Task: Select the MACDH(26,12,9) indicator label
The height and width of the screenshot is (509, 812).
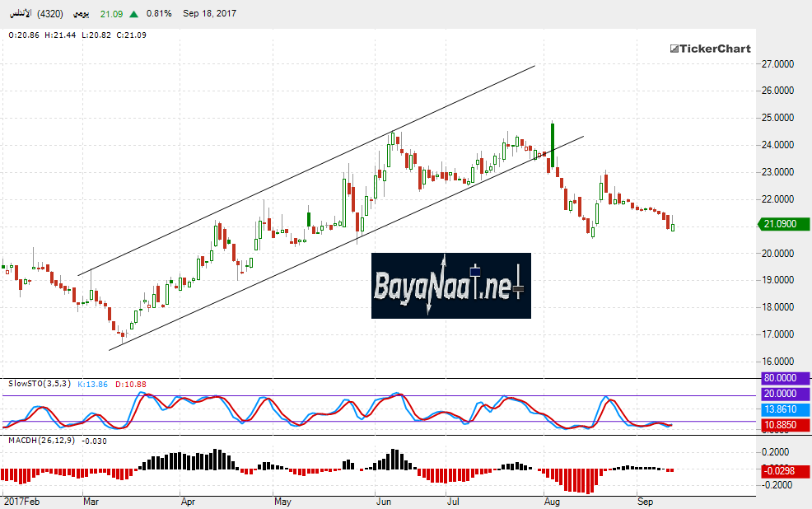Action: 43,441
